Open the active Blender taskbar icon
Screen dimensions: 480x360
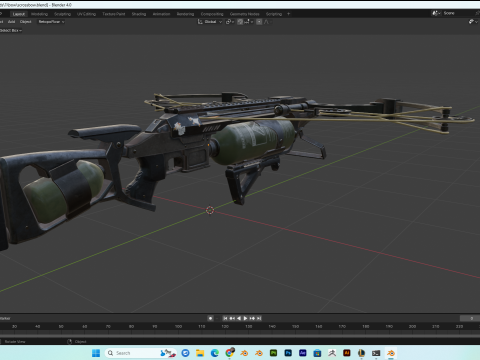coord(391,353)
